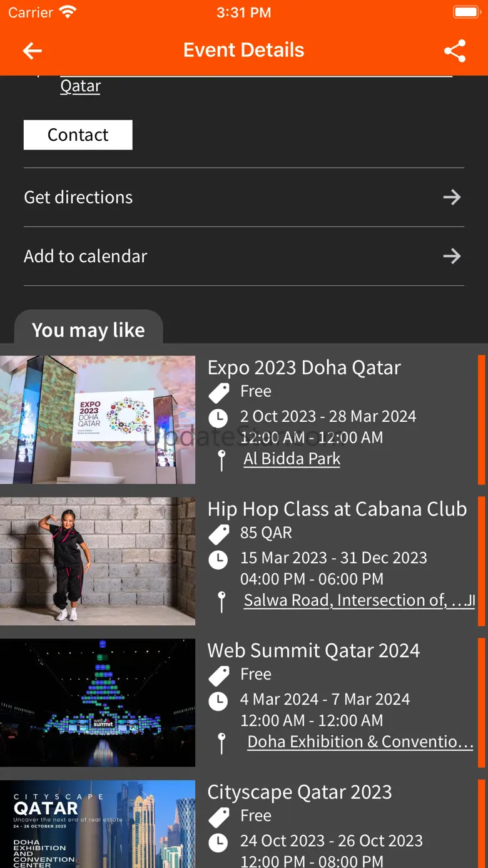488x868 pixels.
Task: Tap clock icon for Web Summit dates
Action: point(218,700)
